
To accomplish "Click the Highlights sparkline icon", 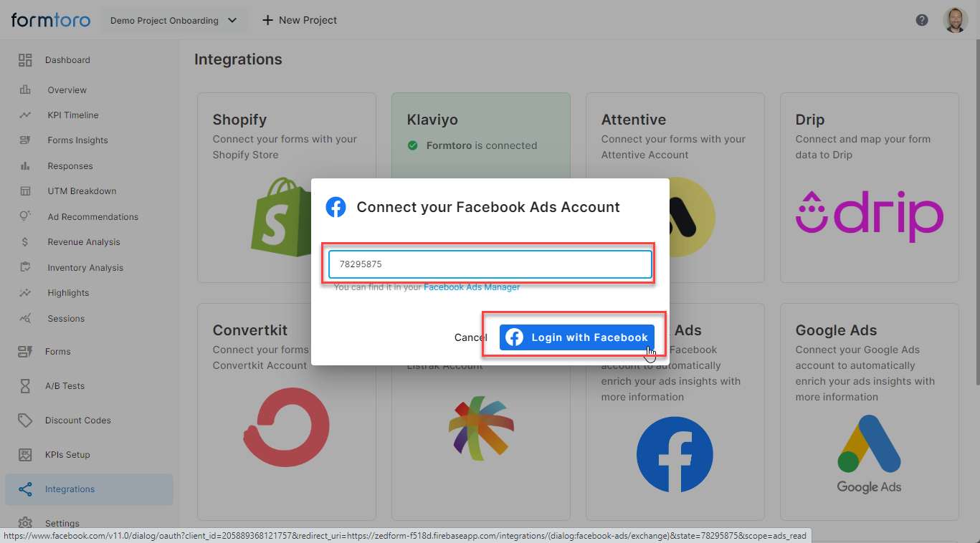I will point(25,293).
